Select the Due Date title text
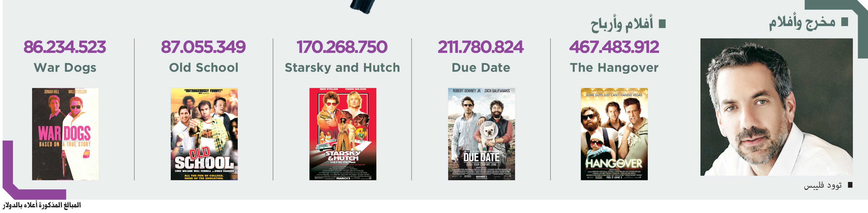 coord(481,68)
